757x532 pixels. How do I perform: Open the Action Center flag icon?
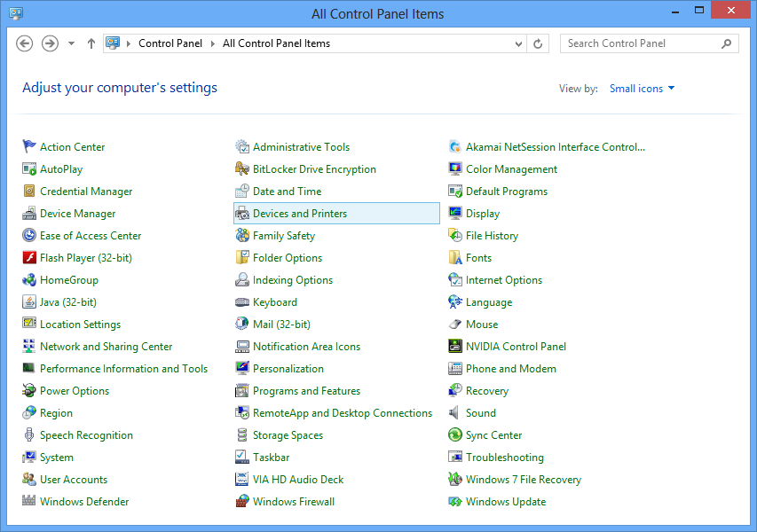click(29, 146)
